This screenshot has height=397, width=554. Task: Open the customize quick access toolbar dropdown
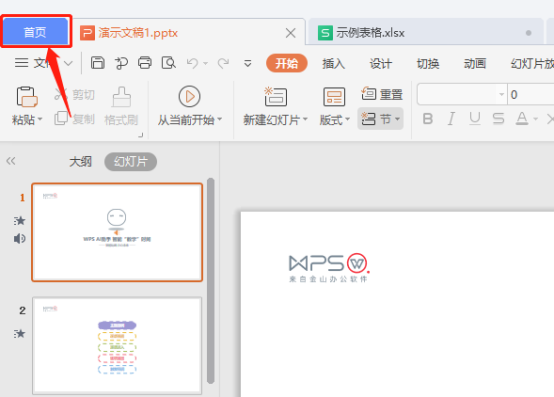click(248, 64)
